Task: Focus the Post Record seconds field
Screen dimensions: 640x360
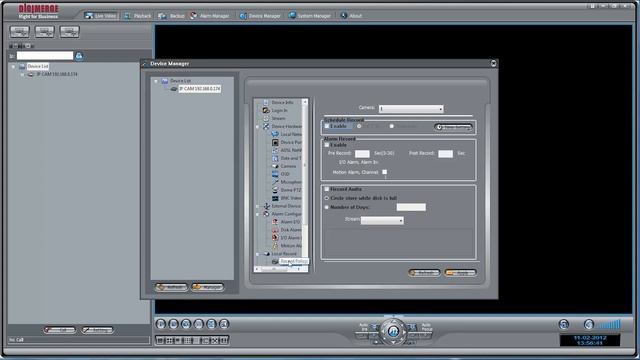Action: pyautogui.click(x=445, y=154)
